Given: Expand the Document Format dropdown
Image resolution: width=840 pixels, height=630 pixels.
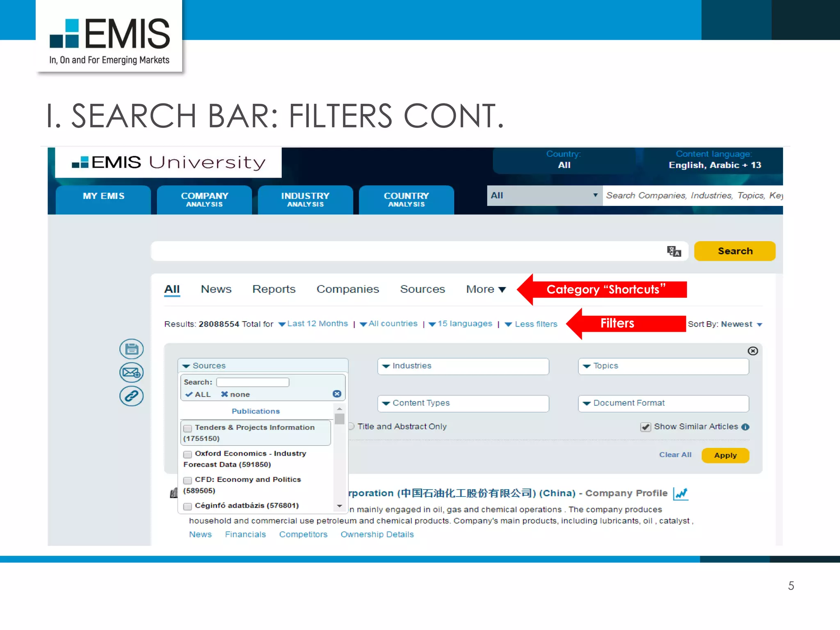Looking at the screenshot, I should [663, 403].
